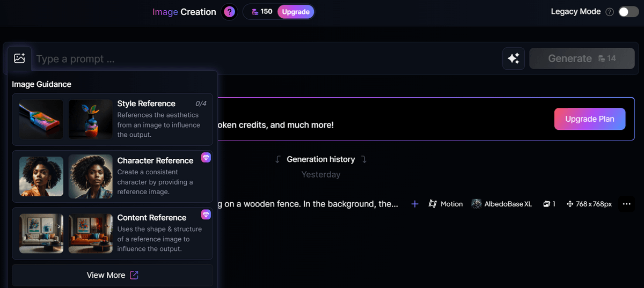
Task: Click the plus icon beside the prompt text
Action: (x=415, y=204)
